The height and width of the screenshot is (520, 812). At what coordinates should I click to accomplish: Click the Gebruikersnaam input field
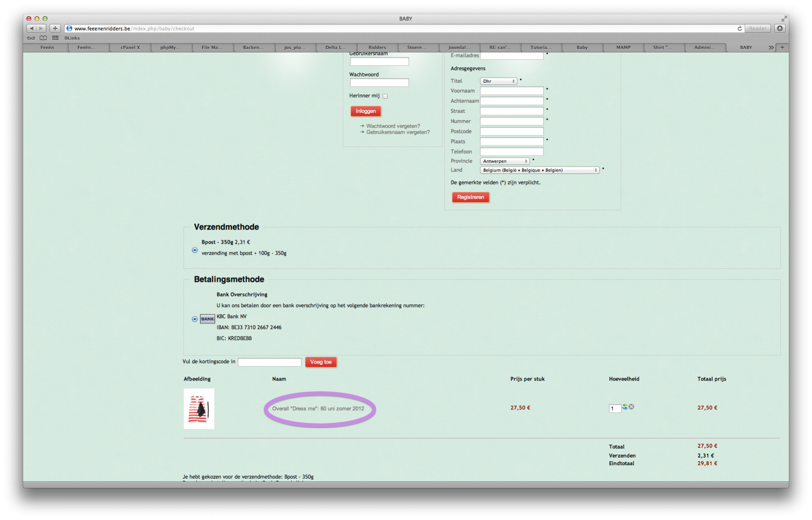click(379, 61)
